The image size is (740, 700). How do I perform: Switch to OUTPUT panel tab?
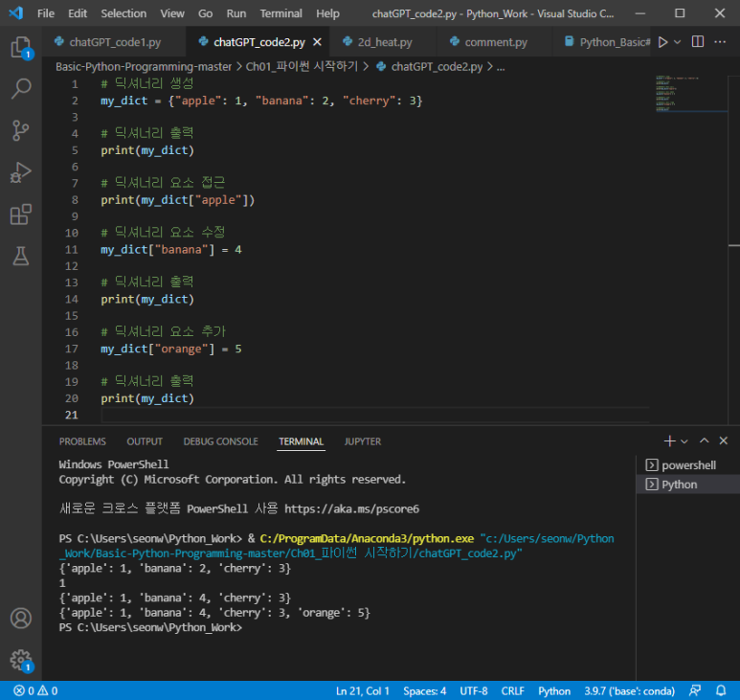pos(145,441)
